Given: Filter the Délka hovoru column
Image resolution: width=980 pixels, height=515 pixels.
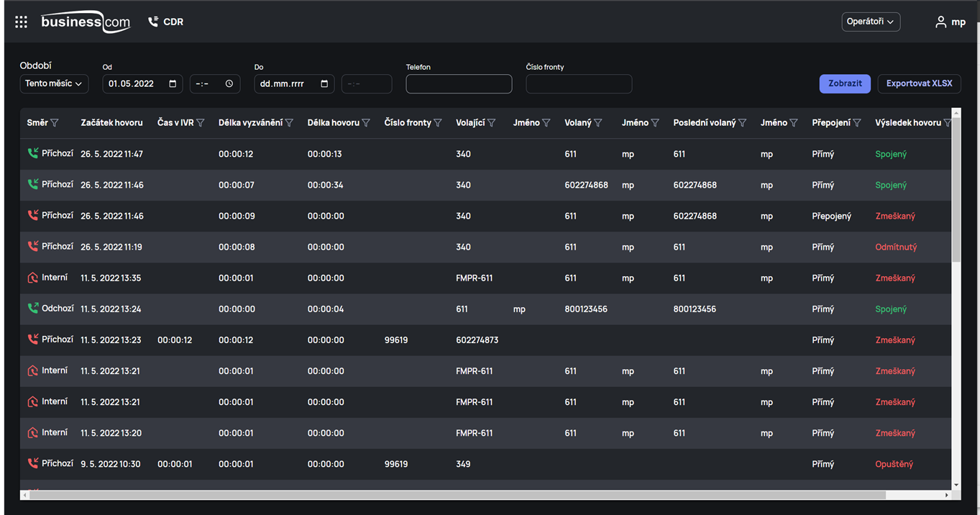Looking at the screenshot, I should (x=366, y=123).
